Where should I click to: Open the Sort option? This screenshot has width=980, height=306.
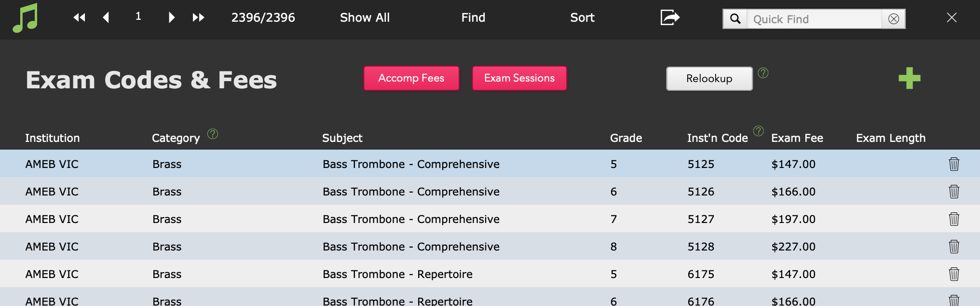tap(582, 18)
